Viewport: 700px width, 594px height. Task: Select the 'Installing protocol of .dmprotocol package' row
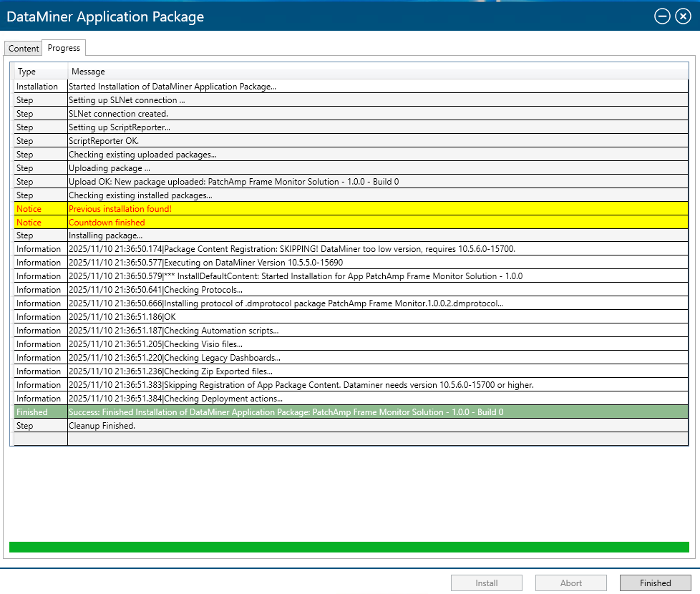(286, 303)
